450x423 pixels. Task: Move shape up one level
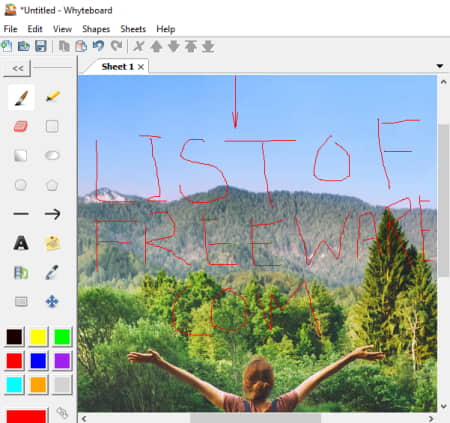[156, 46]
